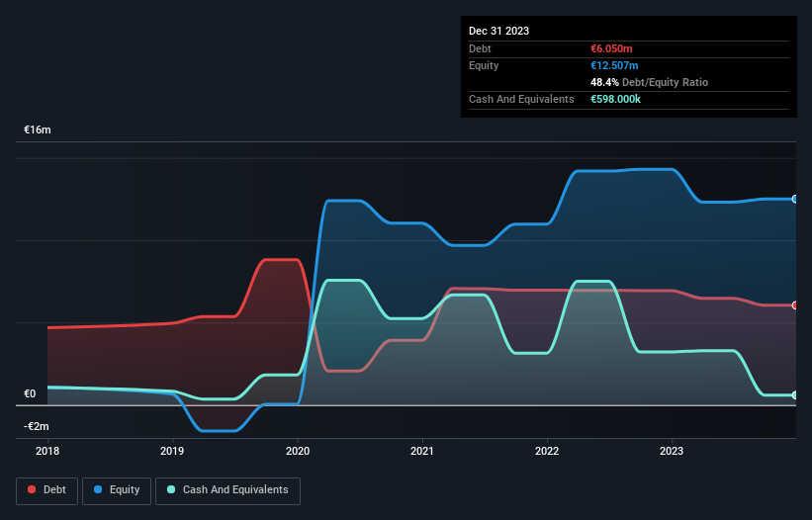
Task: Click the Equity row label in tooltip
Action: point(484,65)
